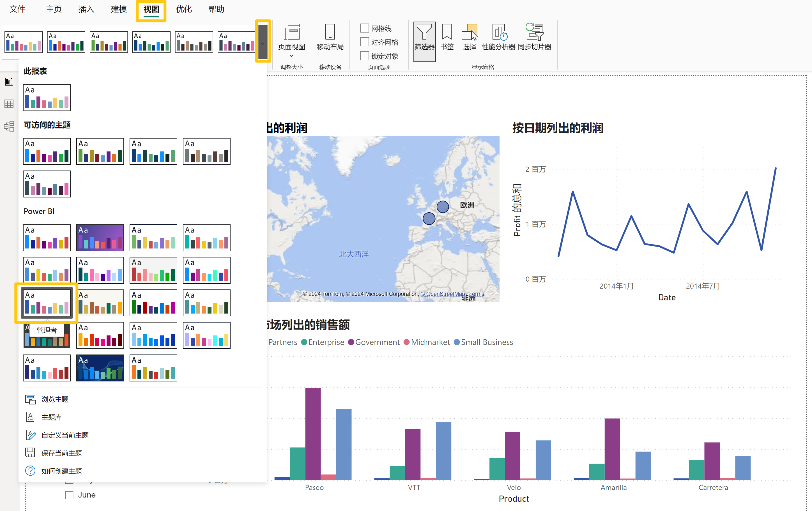The height and width of the screenshot is (511, 812).
Task: Open the 建模 modeling ribbon tab
Action: pos(119,10)
